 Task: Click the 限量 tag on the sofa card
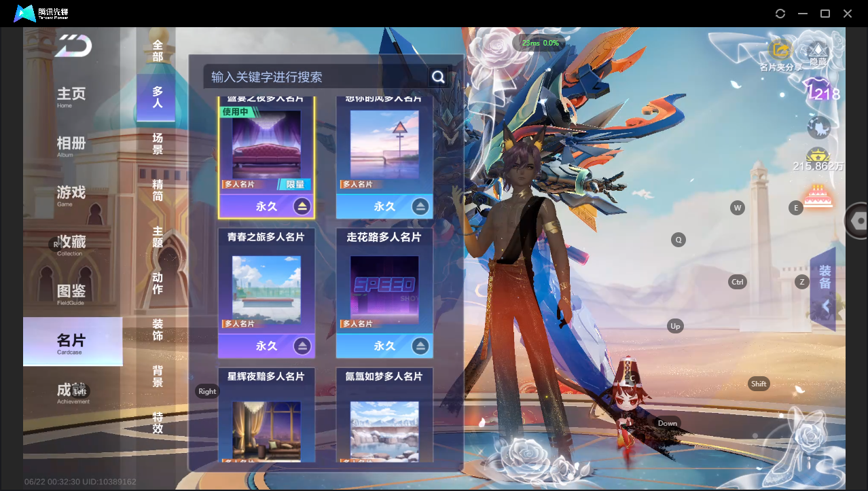(x=295, y=184)
